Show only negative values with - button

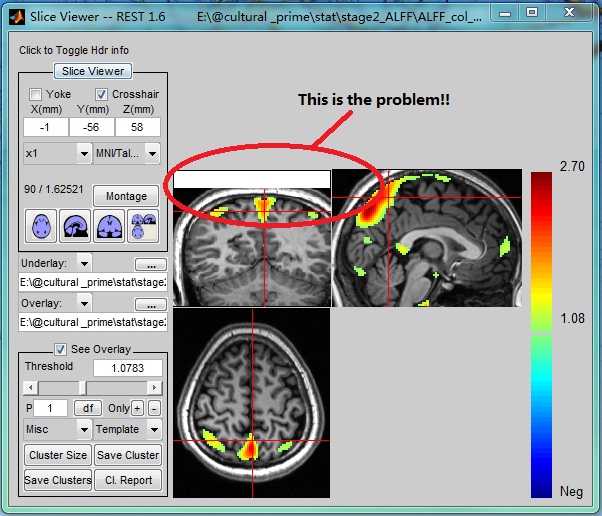coord(154,408)
